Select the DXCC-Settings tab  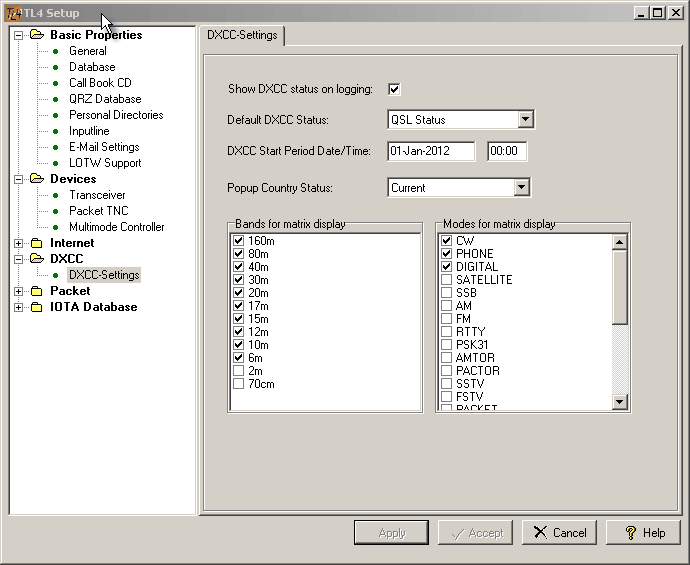click(242, 35)
